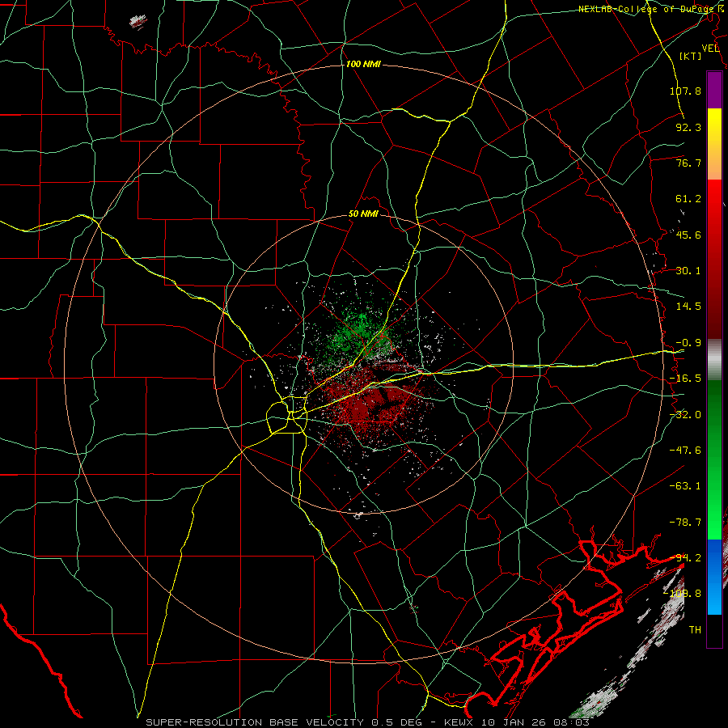
Task: Click the 45.6 legend value
Action: pyautogui.click(x=688, y=235)
